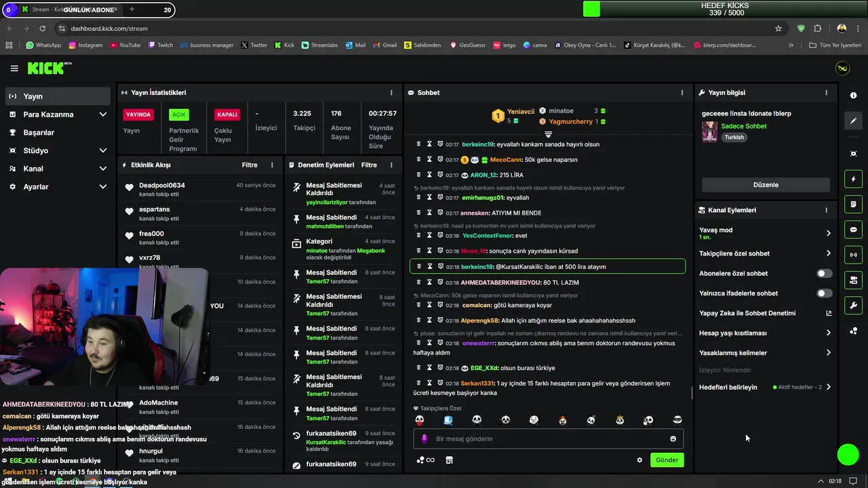
Task: Open the info icon in the right sidebar
Action: [x=853, y=96]
